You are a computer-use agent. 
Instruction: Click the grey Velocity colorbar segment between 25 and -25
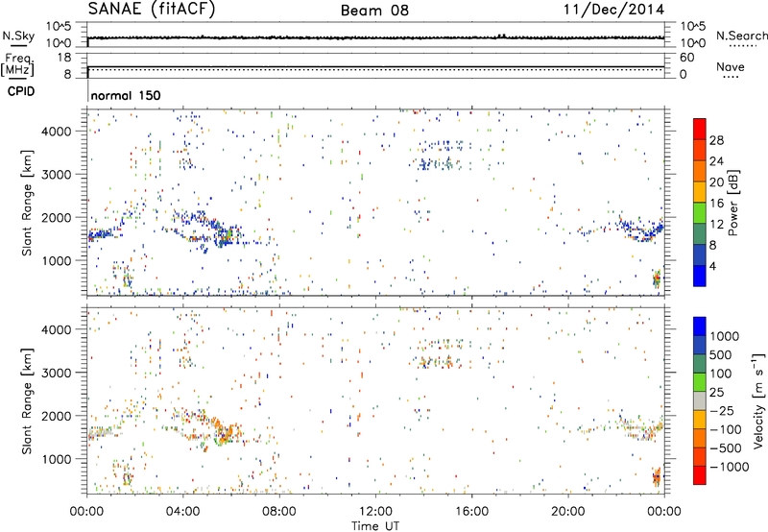pos(700,401)
